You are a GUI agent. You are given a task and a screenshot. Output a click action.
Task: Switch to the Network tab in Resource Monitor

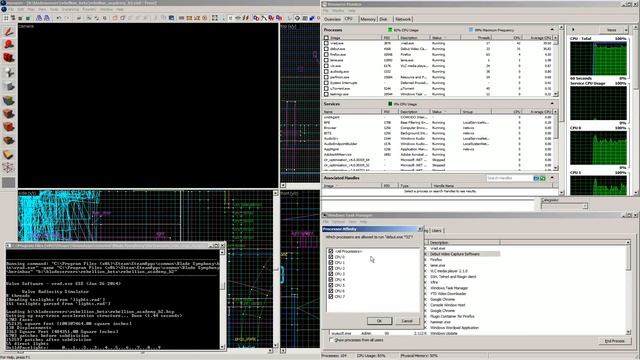(403, 19)
